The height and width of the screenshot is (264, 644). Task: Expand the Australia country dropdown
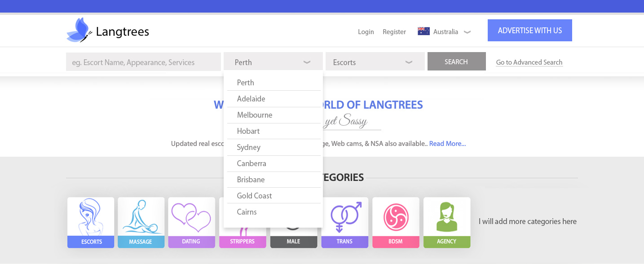pos(467,32)
